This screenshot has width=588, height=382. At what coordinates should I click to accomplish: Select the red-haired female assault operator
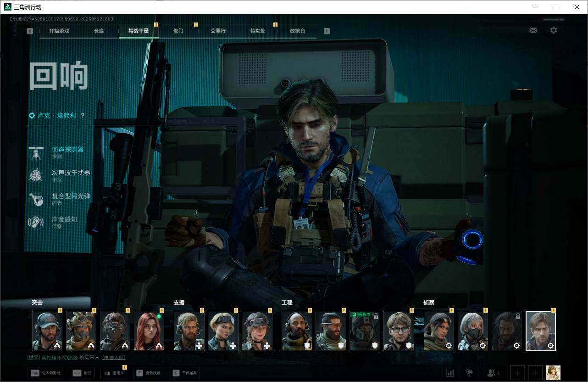[149, 331]
